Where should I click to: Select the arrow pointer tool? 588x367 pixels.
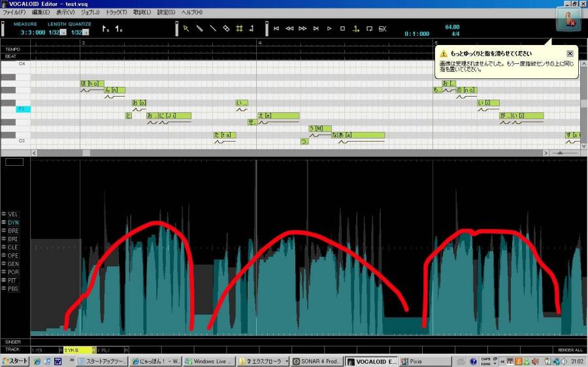(x=186, y=29)
